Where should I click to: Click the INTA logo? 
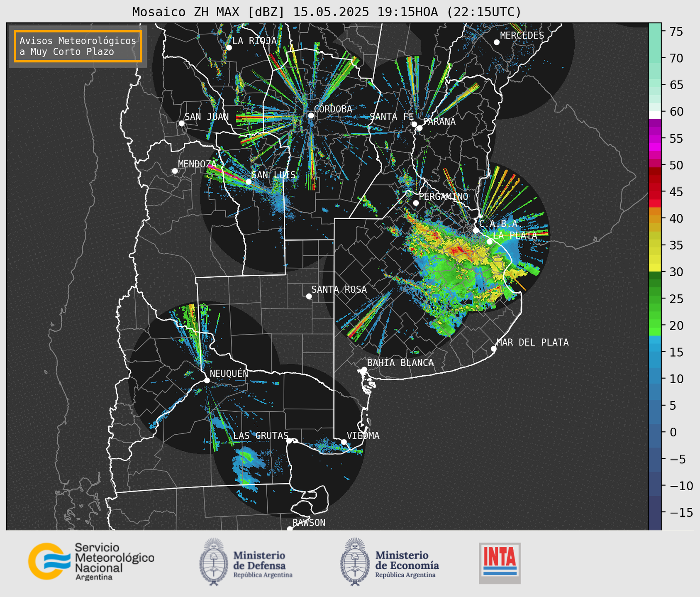pos(500,563)
